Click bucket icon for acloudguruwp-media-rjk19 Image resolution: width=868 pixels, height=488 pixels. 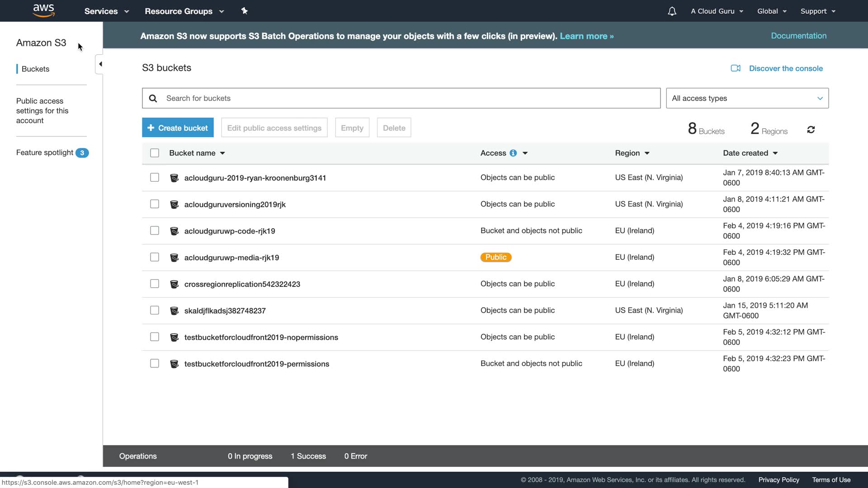click(174, 258)
